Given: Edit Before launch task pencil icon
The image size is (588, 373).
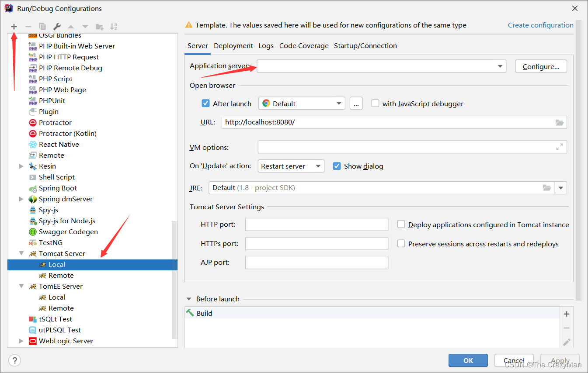Looking at the screenshot, I should coord(567,342).
